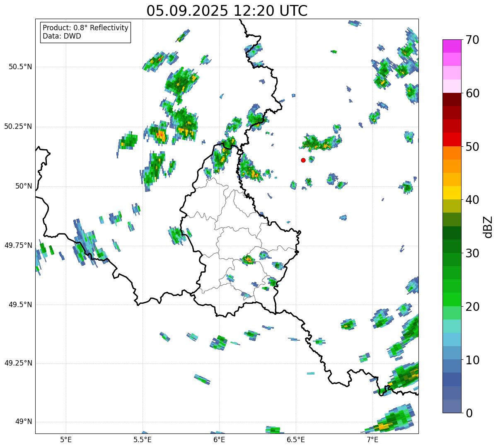This screenshot has height=448, width=498.
Task: Click the 50.5°N latitude label
Action: click(20, 67)
